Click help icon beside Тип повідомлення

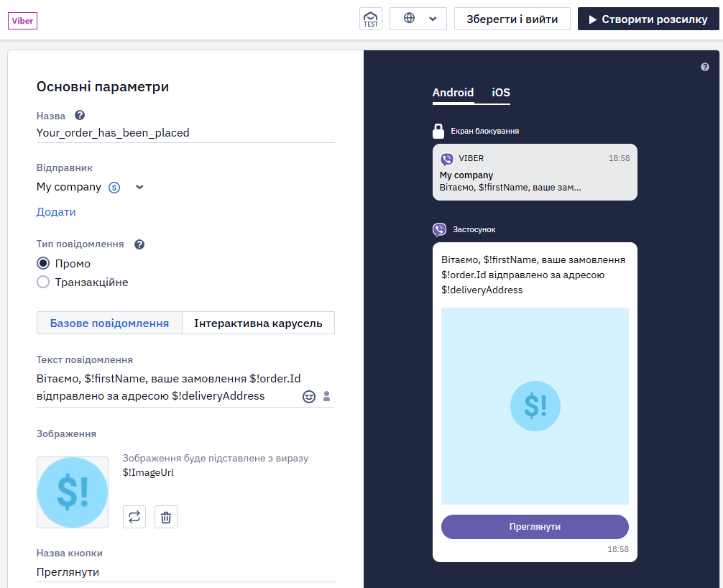pos(139,244)
